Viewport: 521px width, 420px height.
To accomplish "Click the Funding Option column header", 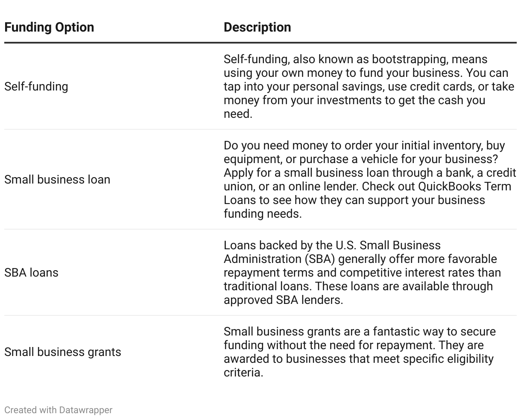I will [49, 27].
